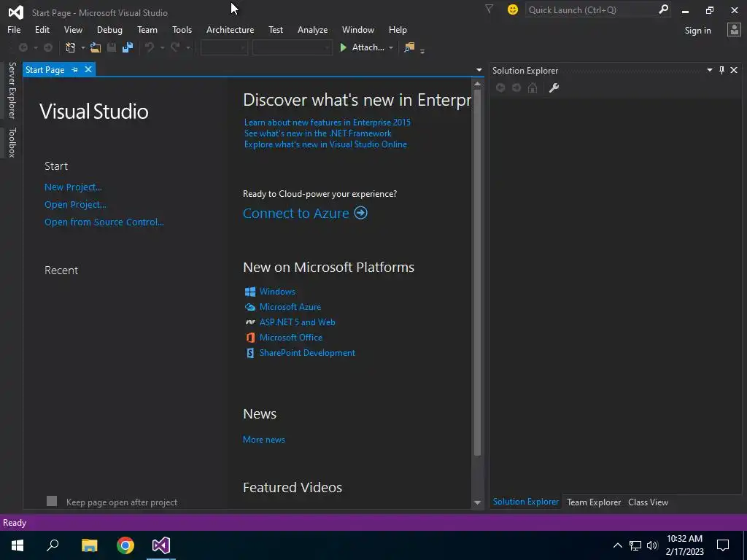Click the account avatar icon
The image size is (747, 560).
pyautogui.click(x=734, y=29)
